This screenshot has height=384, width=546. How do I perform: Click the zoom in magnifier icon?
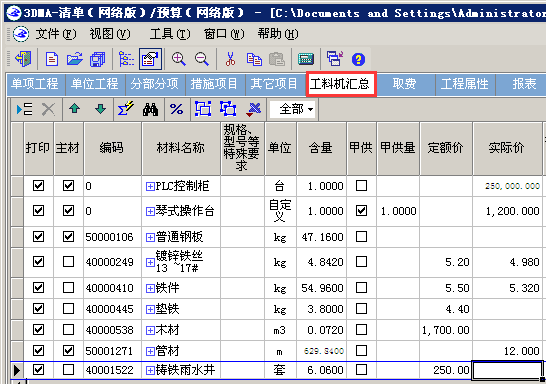[x=179, y=59]
